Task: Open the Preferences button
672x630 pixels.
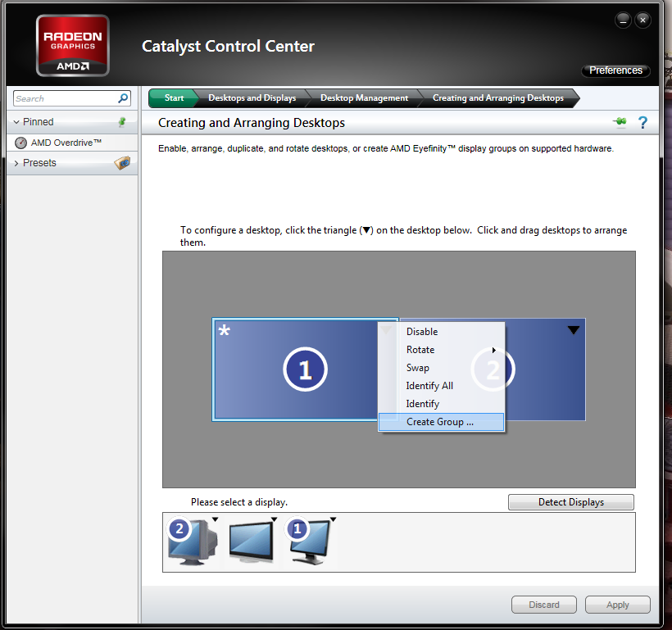Action: coord(615,70)
